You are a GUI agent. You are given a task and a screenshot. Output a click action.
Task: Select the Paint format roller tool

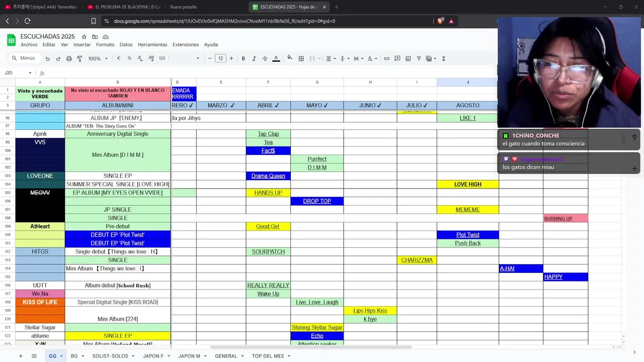click(x=79, y=59)
